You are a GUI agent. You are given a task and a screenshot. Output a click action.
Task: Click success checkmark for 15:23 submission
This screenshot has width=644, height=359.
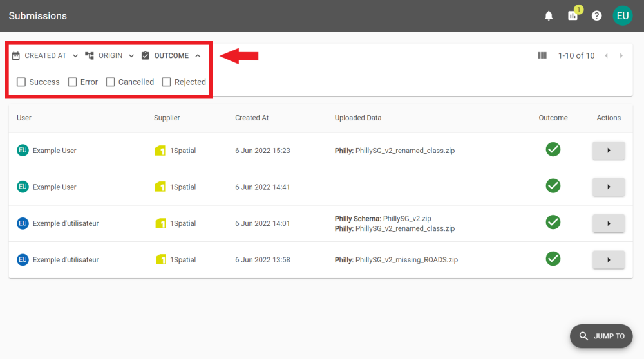point(553,149)
